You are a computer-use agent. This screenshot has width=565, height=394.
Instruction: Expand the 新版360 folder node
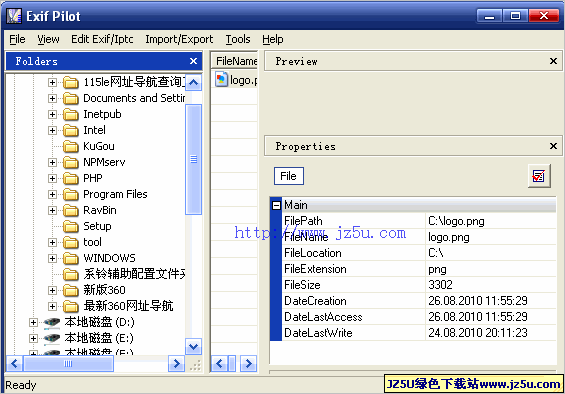(x=52, y=290)
